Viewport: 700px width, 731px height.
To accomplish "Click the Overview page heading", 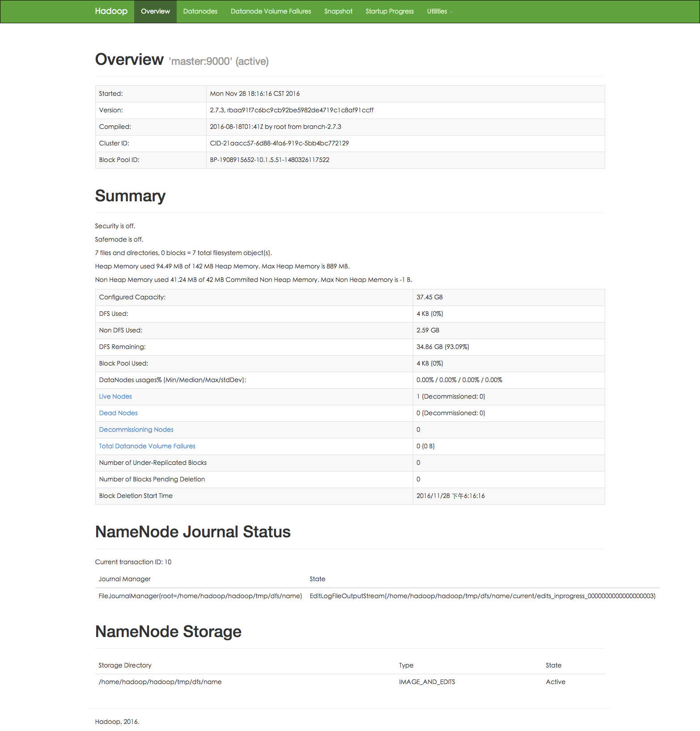I will (x=129, y=59).
